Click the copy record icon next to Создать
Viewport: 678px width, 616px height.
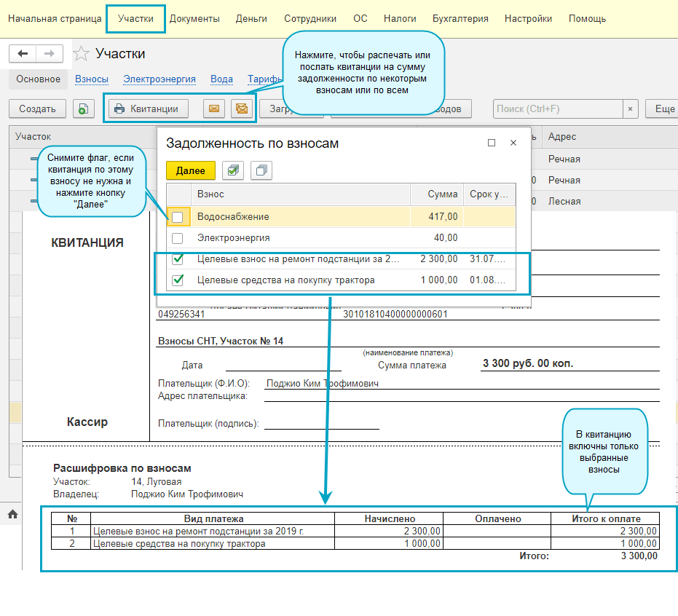83,108
